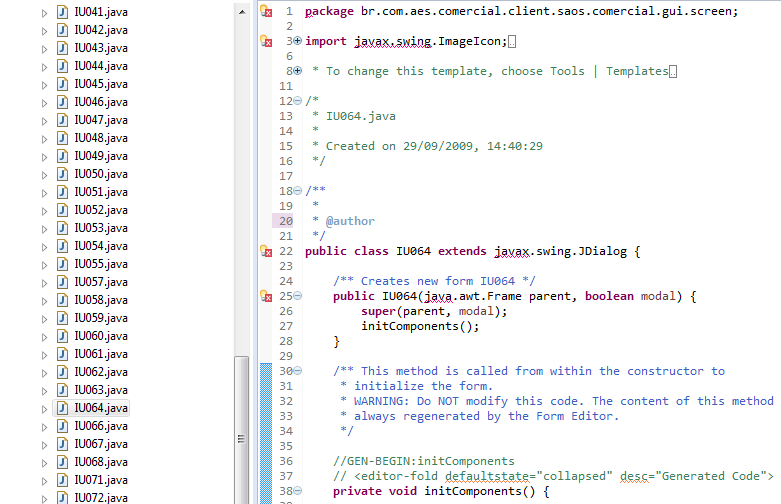Select the Java file icon of IU051.java
The image size is (781, 504).
[62, 192]
